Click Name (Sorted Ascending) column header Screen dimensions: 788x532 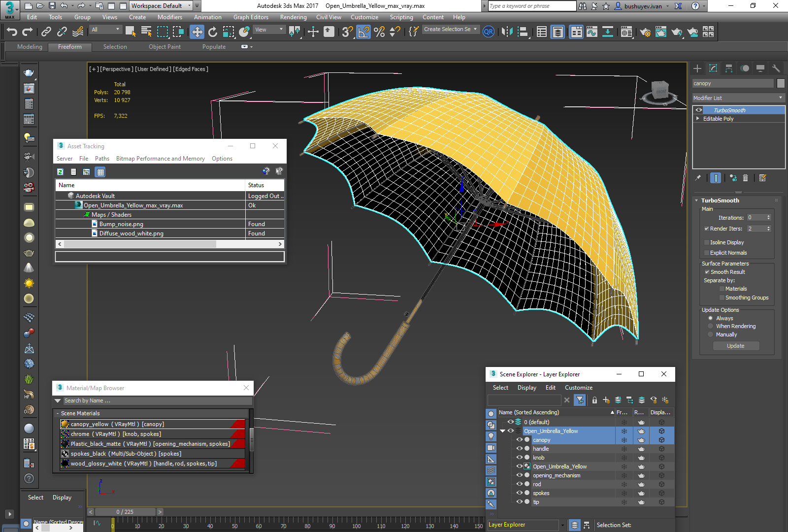coord(556,412)
